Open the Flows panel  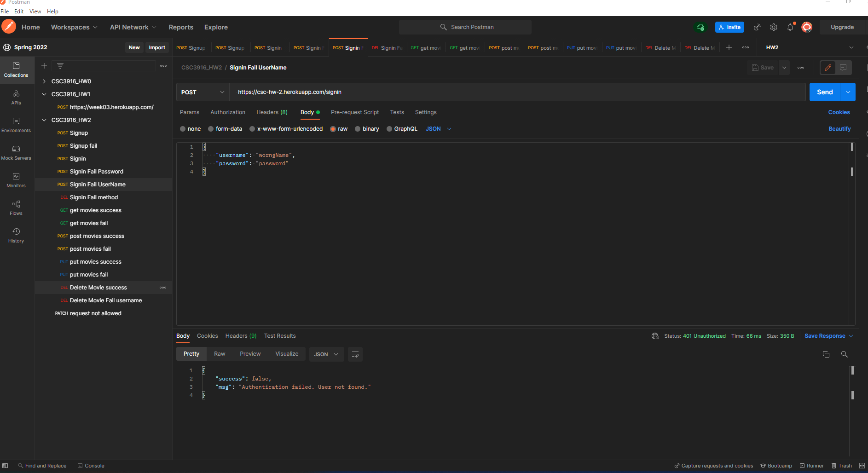click(16, 208)
